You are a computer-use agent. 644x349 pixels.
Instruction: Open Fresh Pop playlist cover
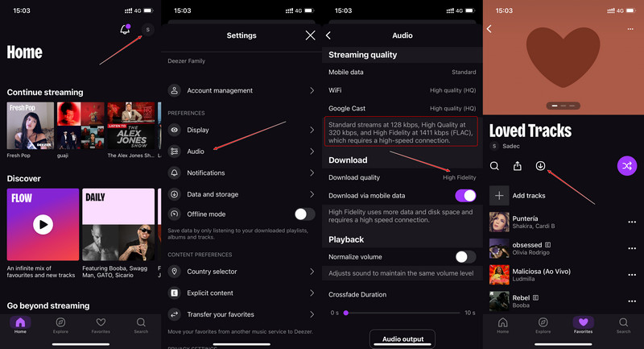pos(31,126)
